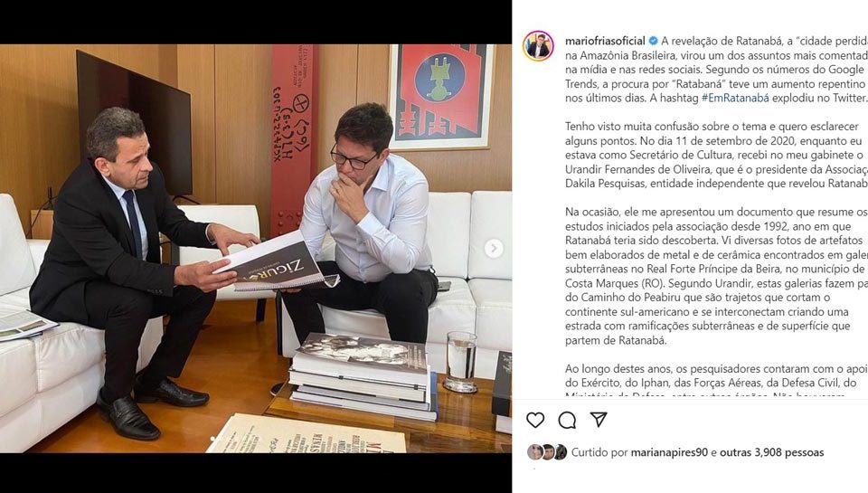
Task: Like the post with the heart icon
Action: pos(535,421)
